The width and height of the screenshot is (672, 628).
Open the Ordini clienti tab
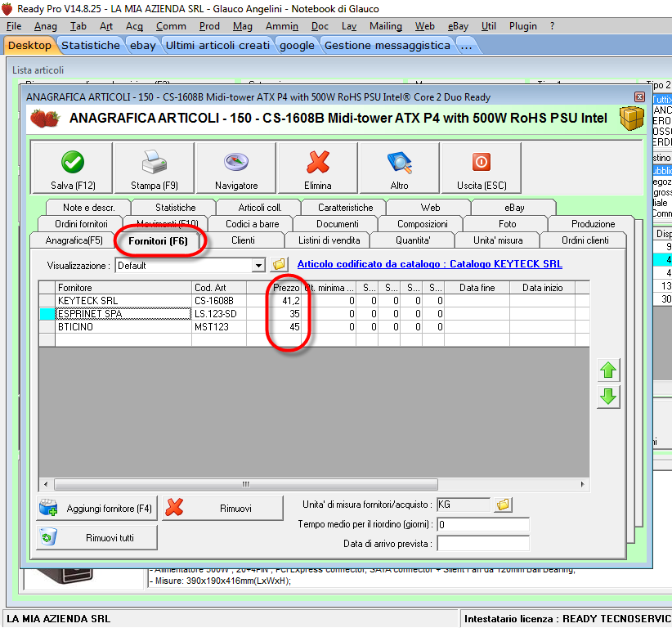[x=585, y=240]
